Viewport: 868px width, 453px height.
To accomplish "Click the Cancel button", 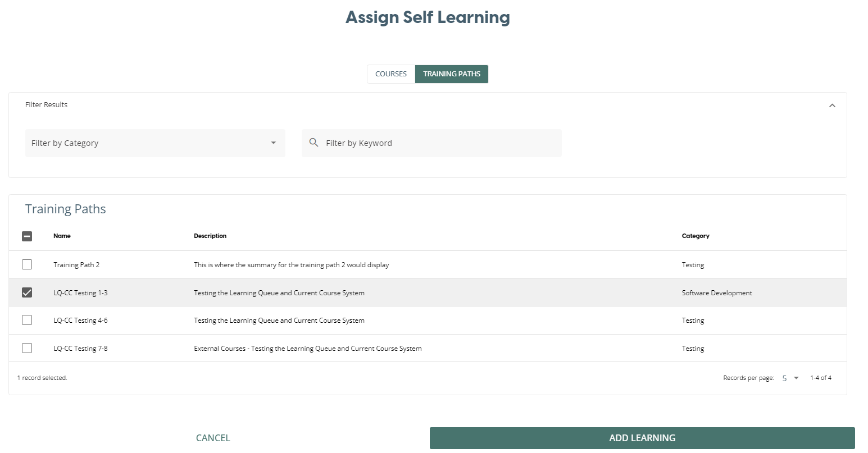I will (213, 438).
